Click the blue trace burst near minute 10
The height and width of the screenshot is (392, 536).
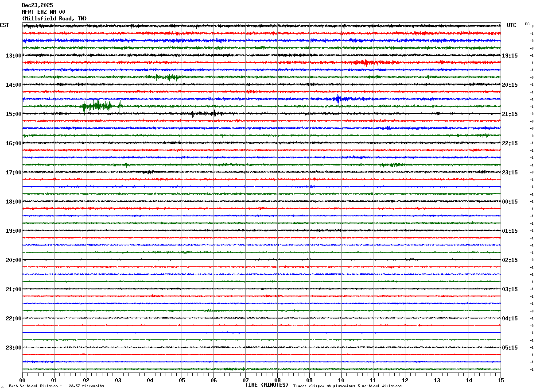click(x=342, y=99)
